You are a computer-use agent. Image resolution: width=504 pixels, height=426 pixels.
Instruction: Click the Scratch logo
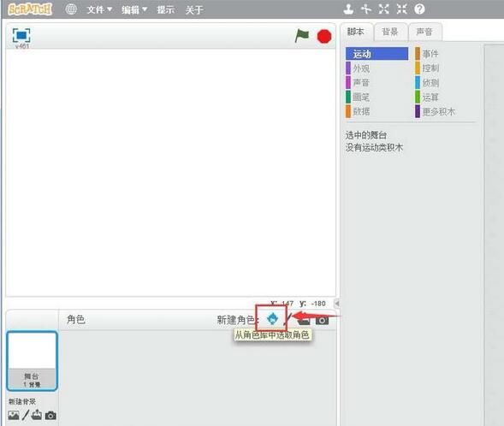pos(30,9)
